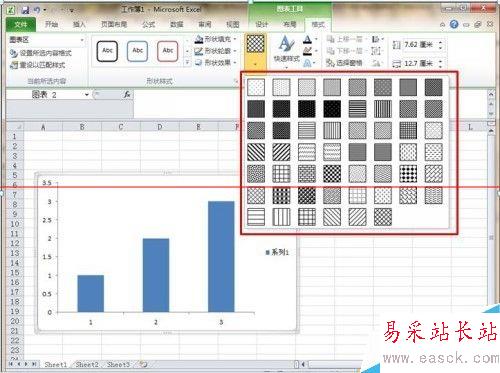This screenshot has width=500, height=373.
Task: Switch to Sheet3 worksheet tab
Action: coord(118,364)
